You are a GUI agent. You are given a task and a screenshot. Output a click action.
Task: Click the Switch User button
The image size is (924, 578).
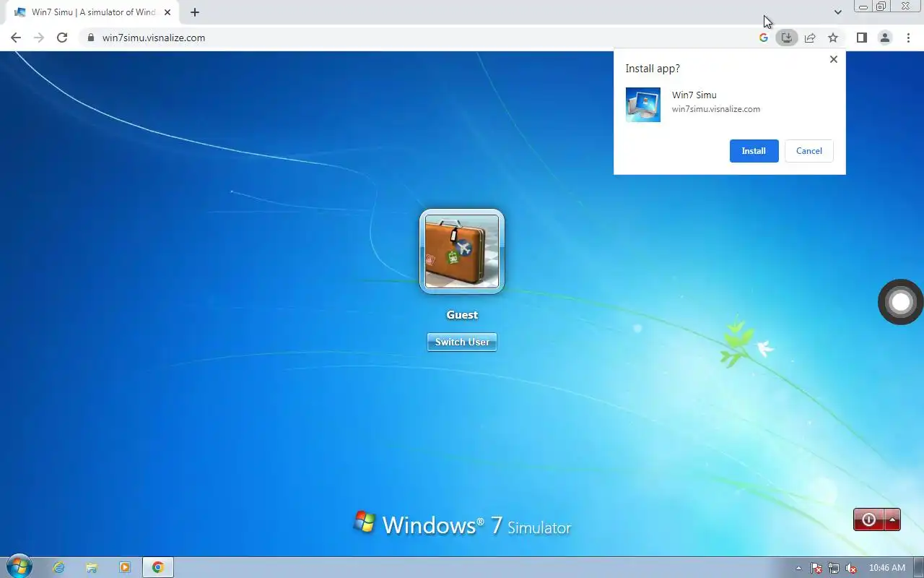[x=462, y=342]
